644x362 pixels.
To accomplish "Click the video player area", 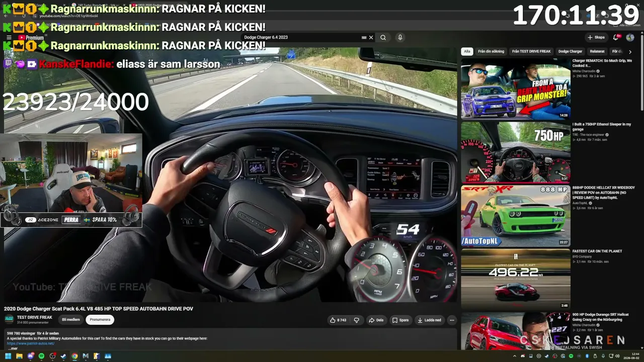I will (230, 175).
